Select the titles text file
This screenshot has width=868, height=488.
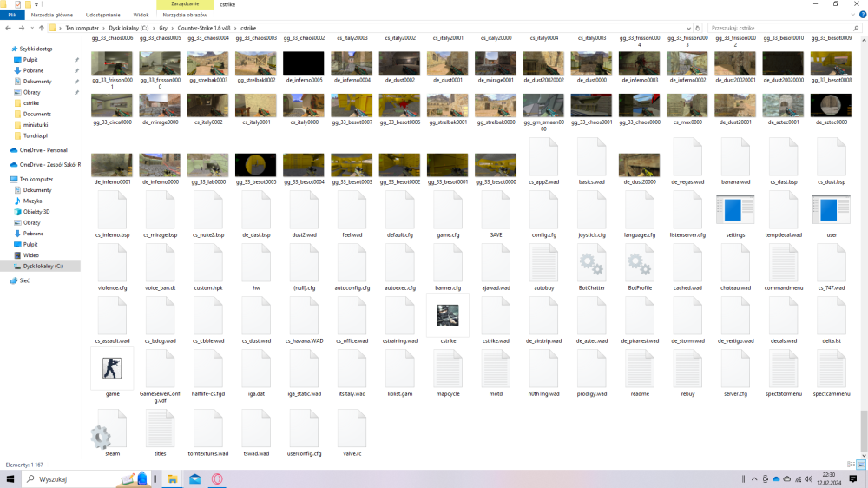[x=160, y=429]
